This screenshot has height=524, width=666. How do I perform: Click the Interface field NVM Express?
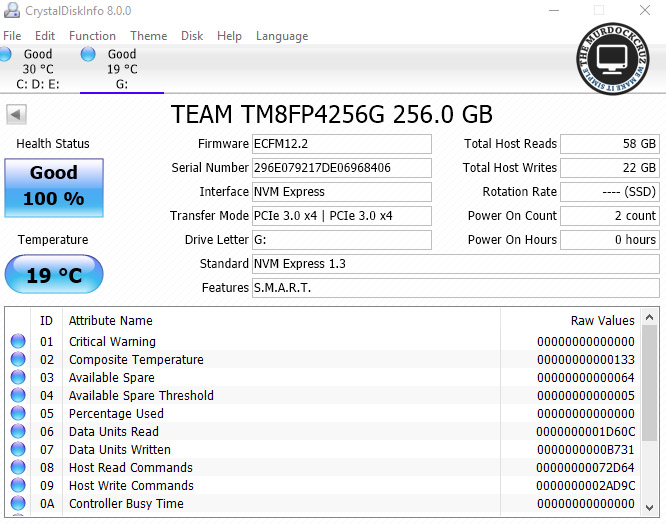(342, 192)
